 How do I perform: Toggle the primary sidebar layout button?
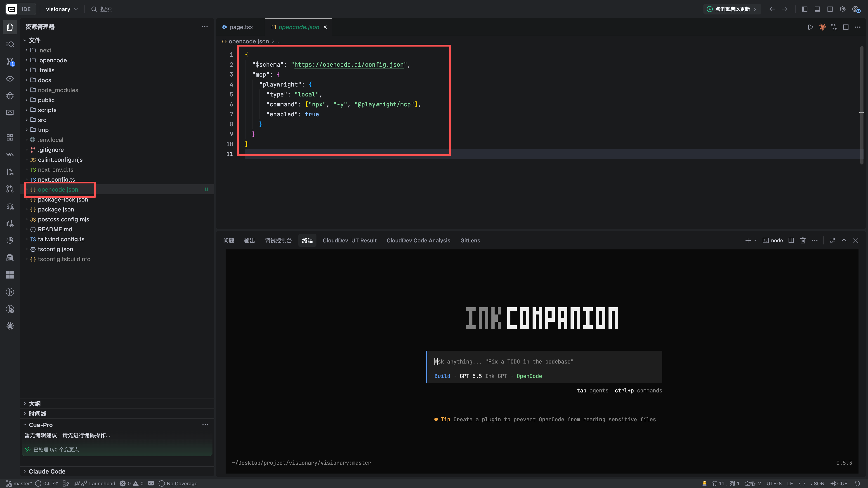[x=805, y=9]
